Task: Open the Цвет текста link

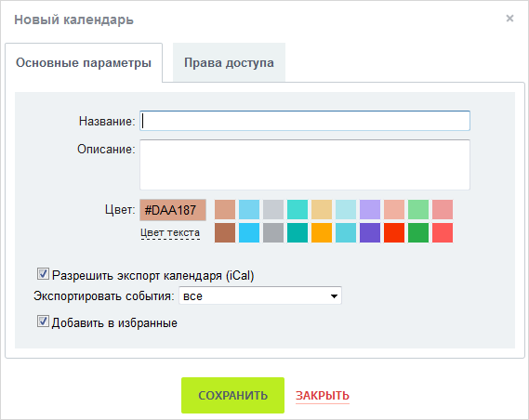Action: point(170,232)
